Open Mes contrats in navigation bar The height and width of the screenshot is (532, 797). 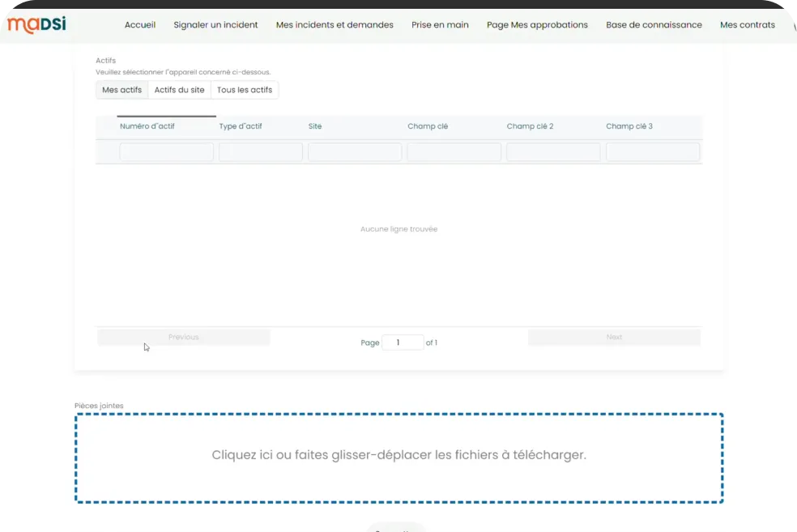point(747,25)
